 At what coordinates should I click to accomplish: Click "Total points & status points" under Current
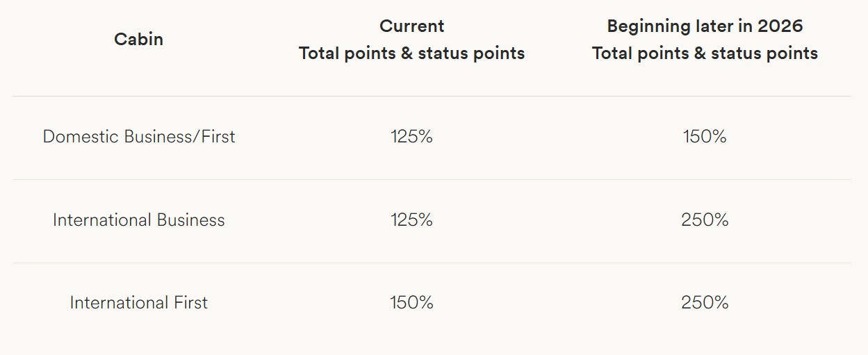click(x=411, y=53)
